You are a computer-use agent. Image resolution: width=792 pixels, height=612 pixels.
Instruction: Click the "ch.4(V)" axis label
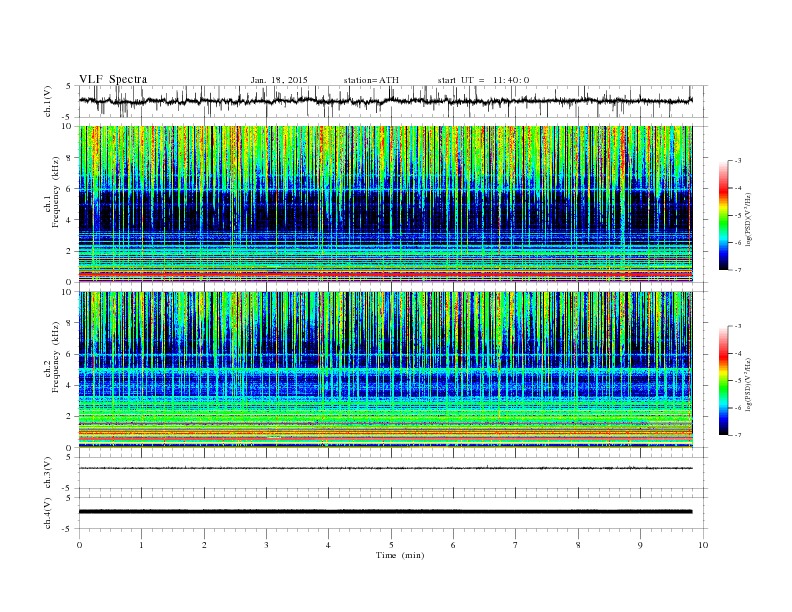(x=48, y=513)
